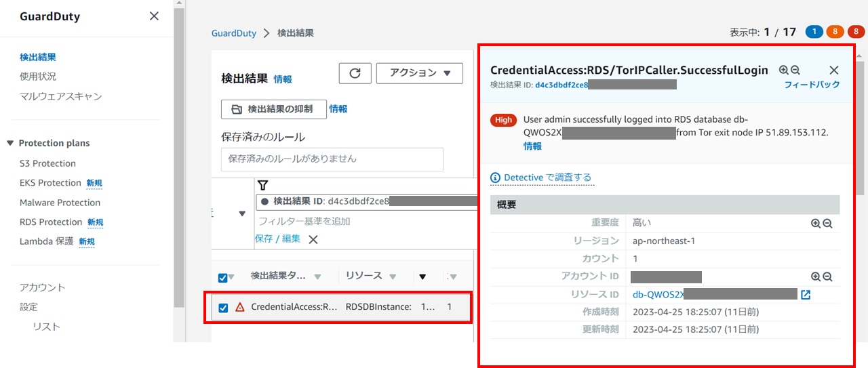Click zoom-out icon beside the finding title

(x=795, y=70)
